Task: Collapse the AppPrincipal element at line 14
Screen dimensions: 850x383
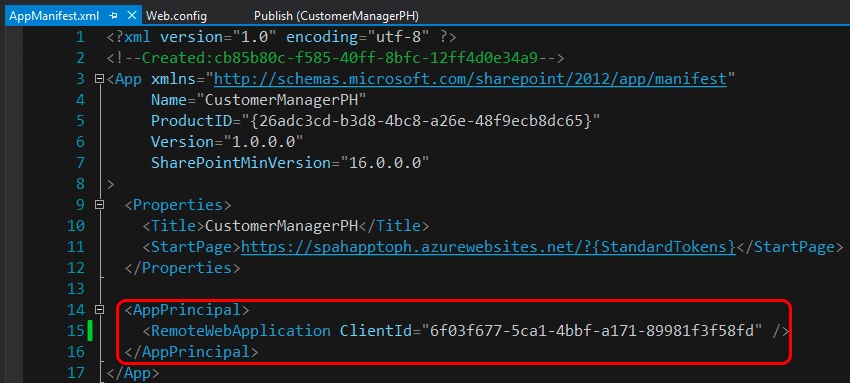Action: 99,309
